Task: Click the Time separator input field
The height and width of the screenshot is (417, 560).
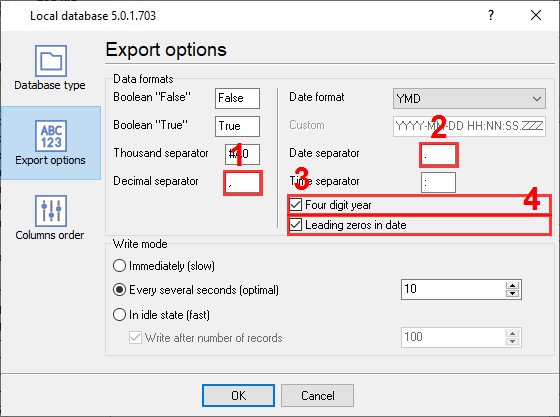Action: tap(438, 182)
